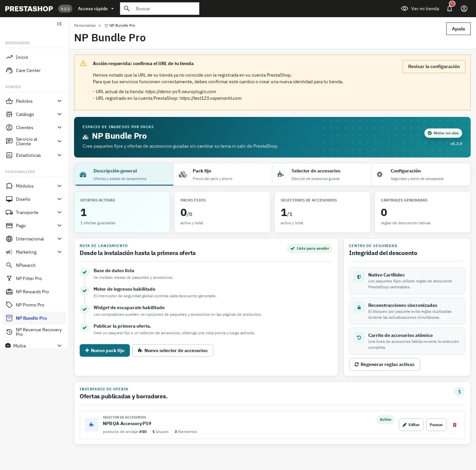Viewport: 476px width, 470px height.
Task: Click the eye icon beside Ver mi tienda
Action: click(405, 9)
